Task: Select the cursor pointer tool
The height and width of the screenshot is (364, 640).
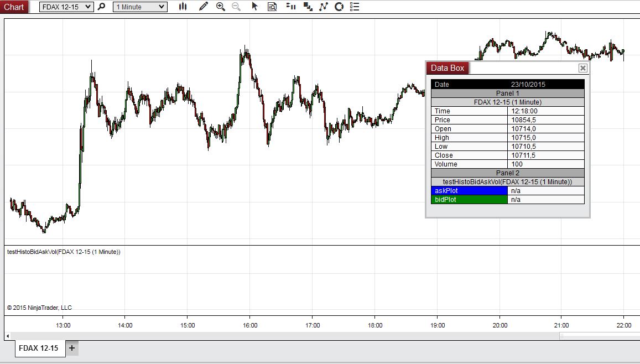Action: (254, 7)
